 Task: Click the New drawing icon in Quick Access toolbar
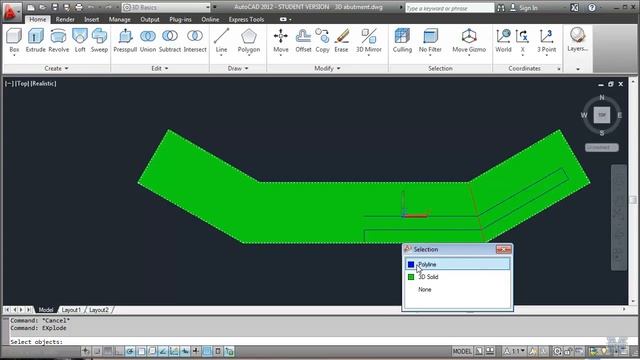31,7
